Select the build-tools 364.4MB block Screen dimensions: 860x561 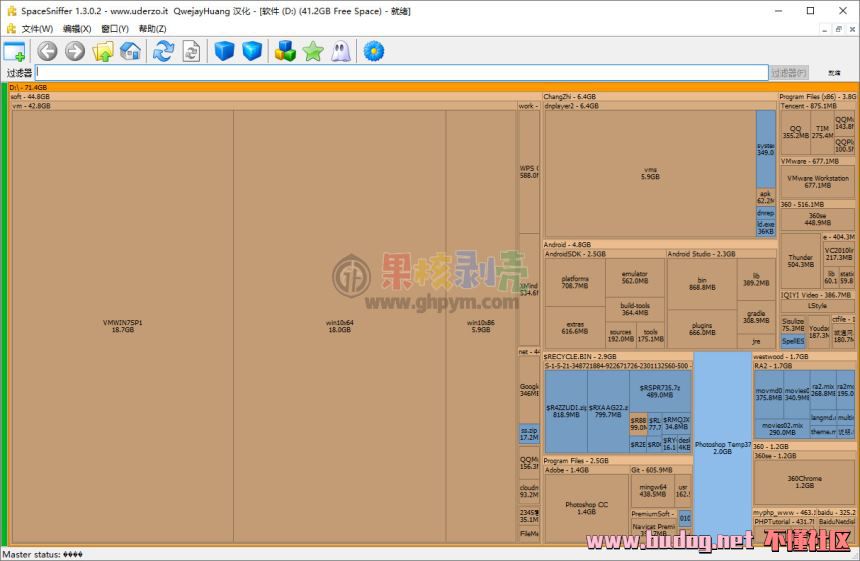635,309
